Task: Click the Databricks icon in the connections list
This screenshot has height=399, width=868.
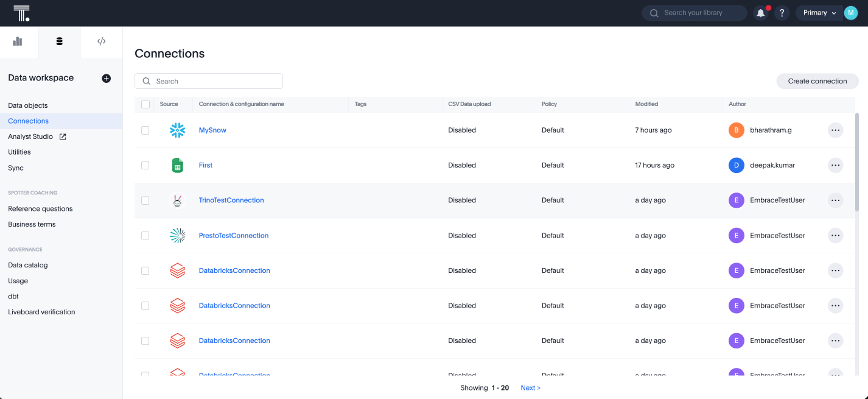Action: (x=177, y=270)
